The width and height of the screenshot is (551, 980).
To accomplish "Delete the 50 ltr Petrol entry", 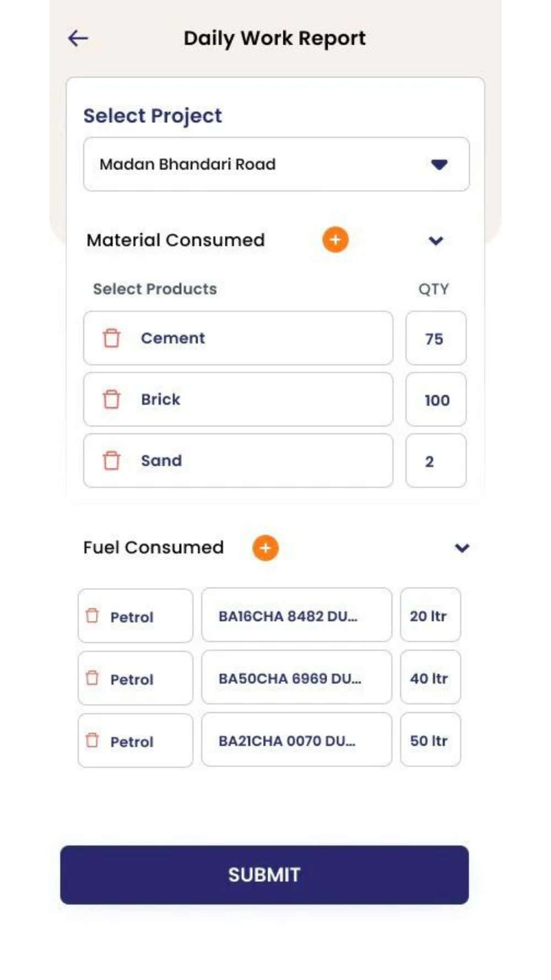I will 93,740.
